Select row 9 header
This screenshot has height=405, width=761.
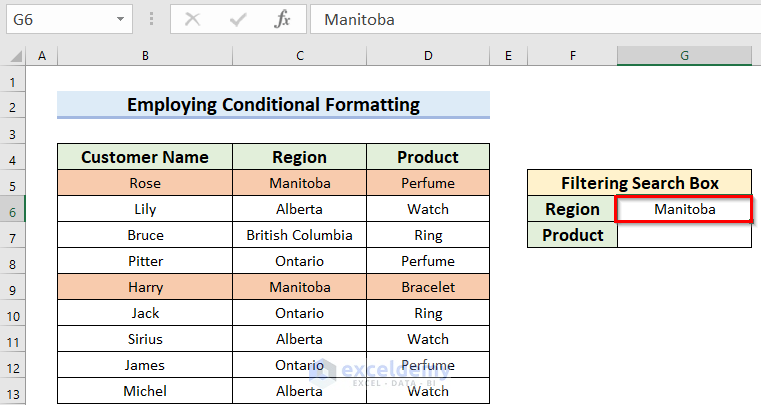(13, 288)
